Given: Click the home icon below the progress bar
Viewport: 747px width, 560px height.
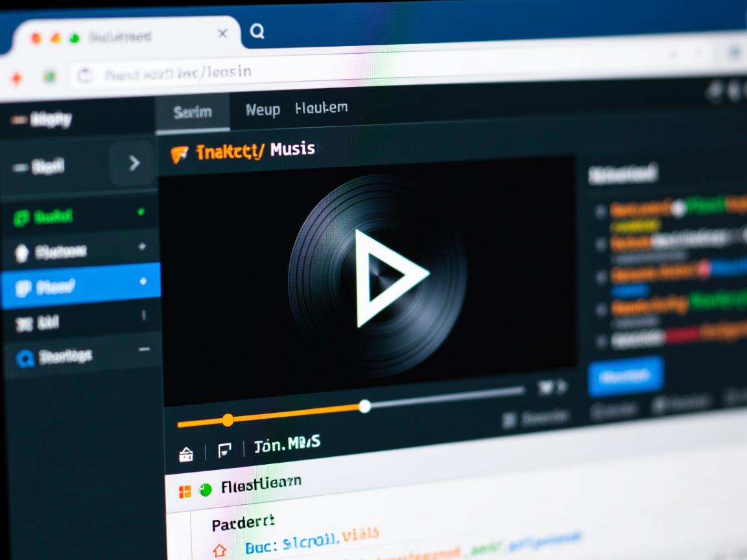Looking at the screenshot, I should point(186,454).
